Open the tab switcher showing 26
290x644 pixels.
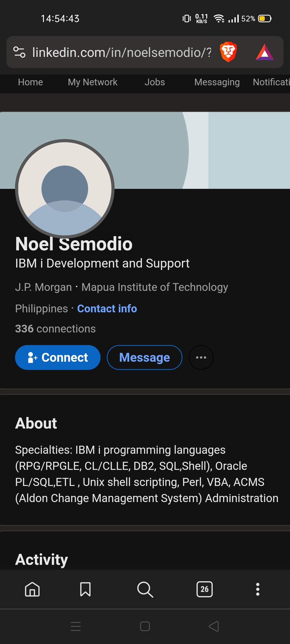(x=205, y=589)
